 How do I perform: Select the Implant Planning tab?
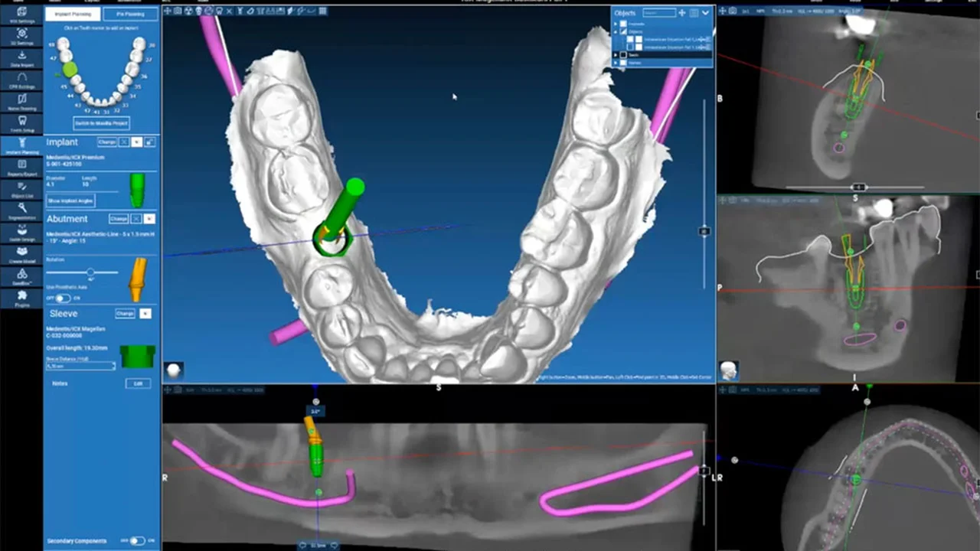72,14
